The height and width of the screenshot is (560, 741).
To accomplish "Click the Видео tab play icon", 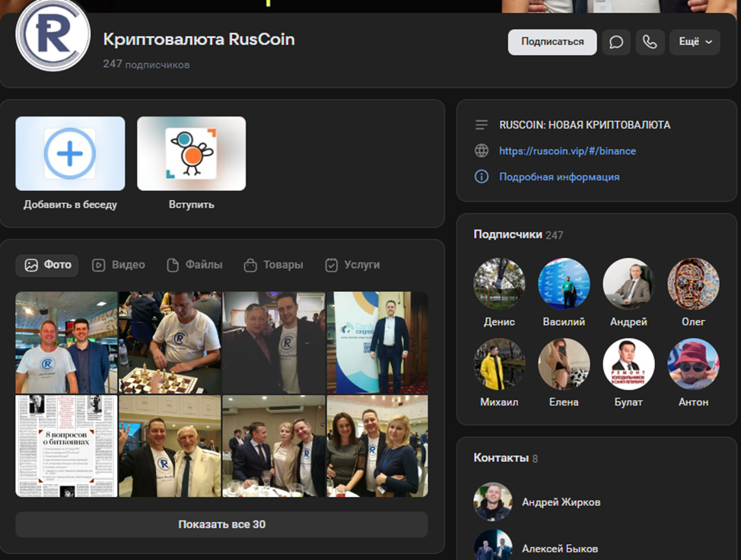I will (98, 265).
